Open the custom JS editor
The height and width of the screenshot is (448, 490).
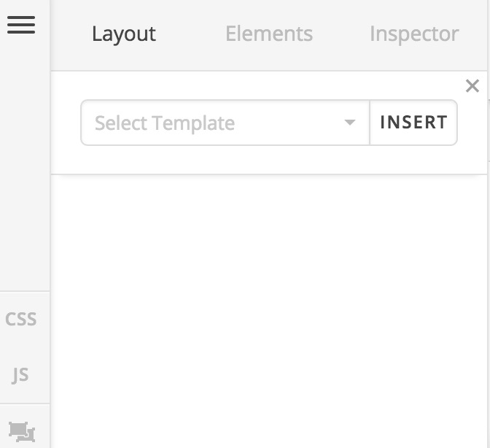click(x=20, y=375)
